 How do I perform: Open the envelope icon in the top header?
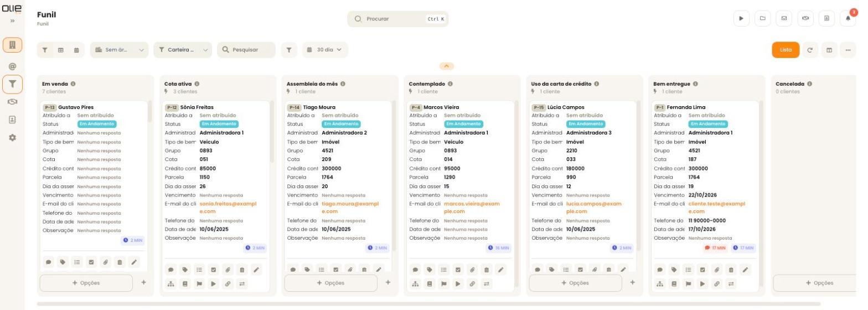coord(784,18)
